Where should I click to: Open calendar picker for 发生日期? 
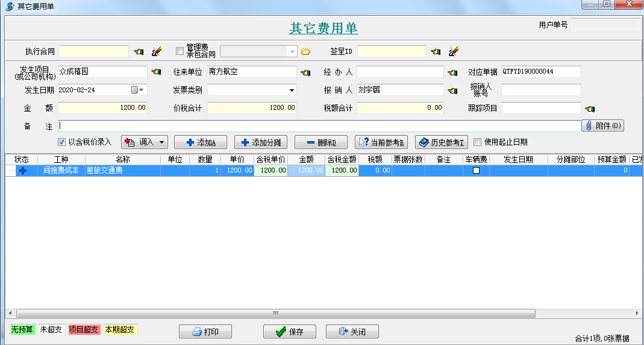pyautogui.click(x=137, y=90)
